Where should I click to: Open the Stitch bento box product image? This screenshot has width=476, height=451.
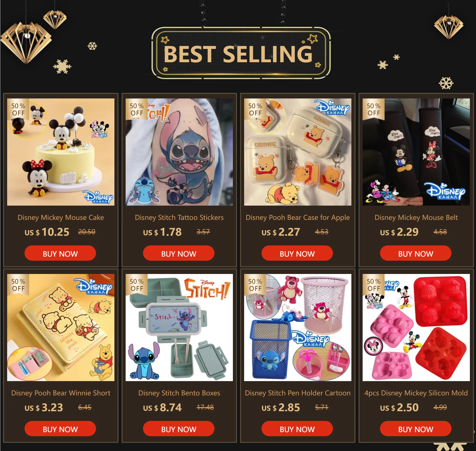coord(179,328)
